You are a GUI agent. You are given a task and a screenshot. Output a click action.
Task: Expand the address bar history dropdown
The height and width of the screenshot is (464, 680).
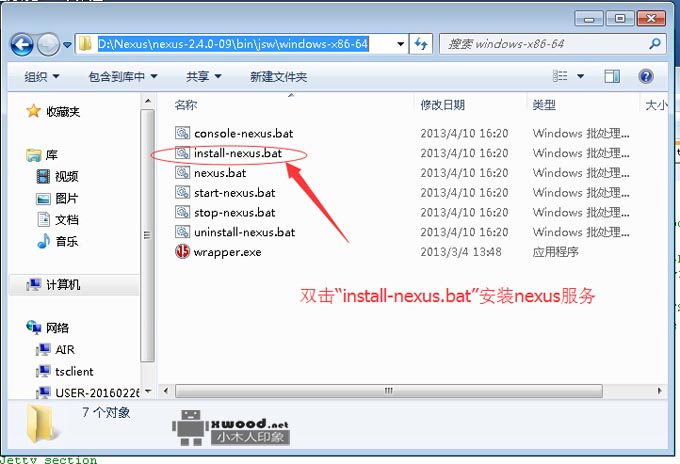click(400, 44)
